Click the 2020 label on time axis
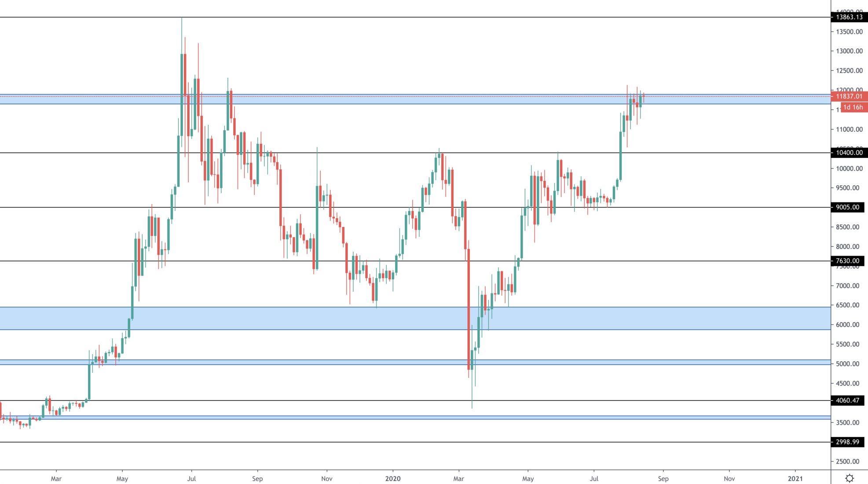Screen dimensions: 868x484 click(x=392, y=478)
